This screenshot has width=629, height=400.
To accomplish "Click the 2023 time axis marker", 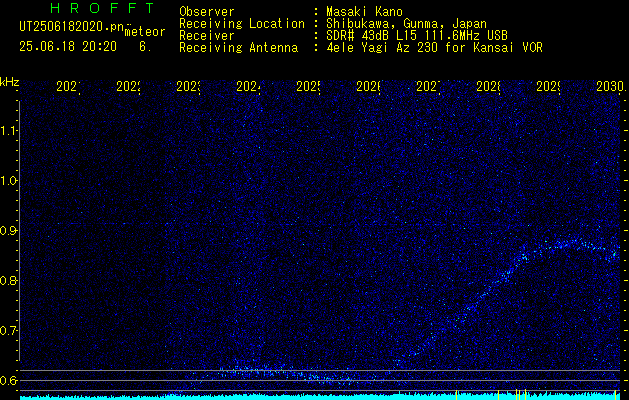I will (188, 87).
